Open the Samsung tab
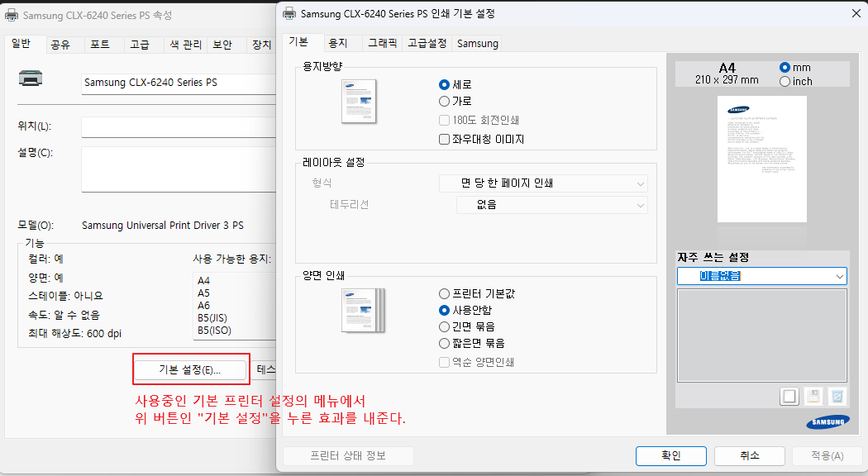Viewport: 868px width, 476px height. (x=477, y=43)
